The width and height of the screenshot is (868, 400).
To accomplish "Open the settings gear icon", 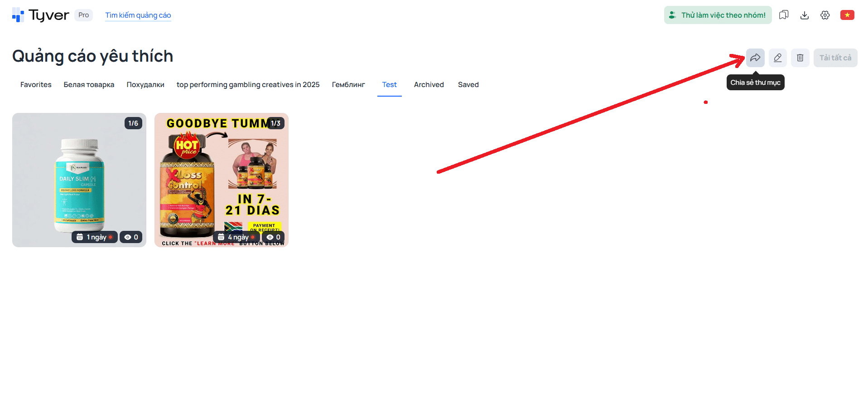I will [x=825, y=15].
